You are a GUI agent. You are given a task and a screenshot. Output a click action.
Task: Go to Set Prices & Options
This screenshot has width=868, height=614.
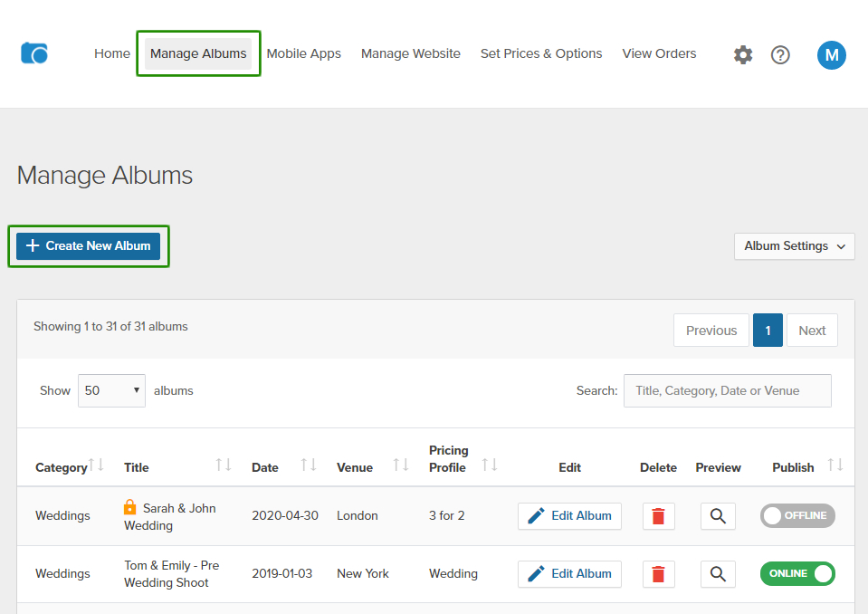tap(541, 53)
